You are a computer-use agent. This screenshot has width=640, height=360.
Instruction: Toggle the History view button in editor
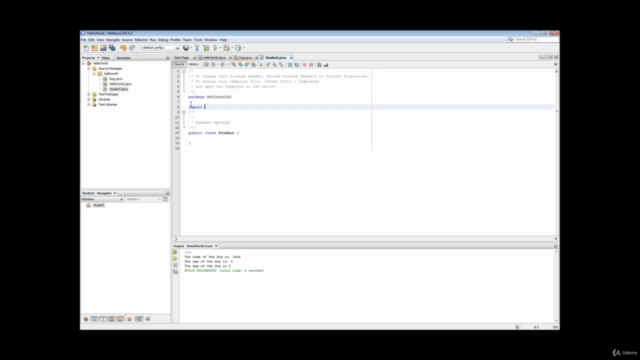click(x=193, y=64)
